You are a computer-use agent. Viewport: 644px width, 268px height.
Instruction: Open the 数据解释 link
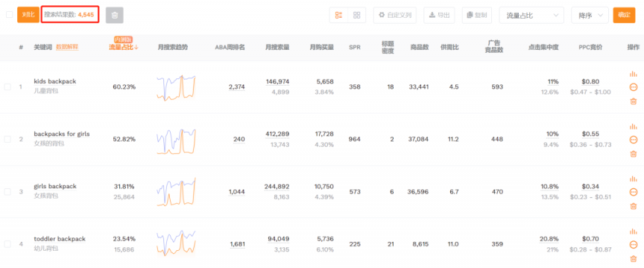pos(67,47)
